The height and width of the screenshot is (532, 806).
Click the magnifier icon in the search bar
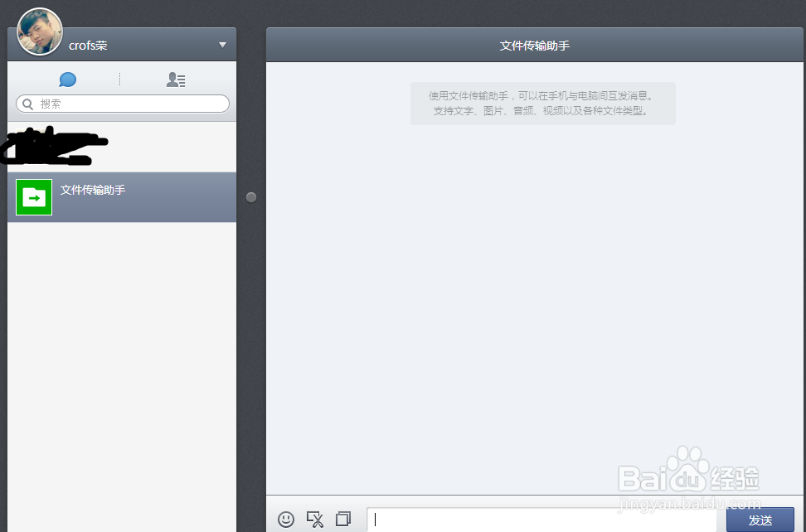[28, 103]
